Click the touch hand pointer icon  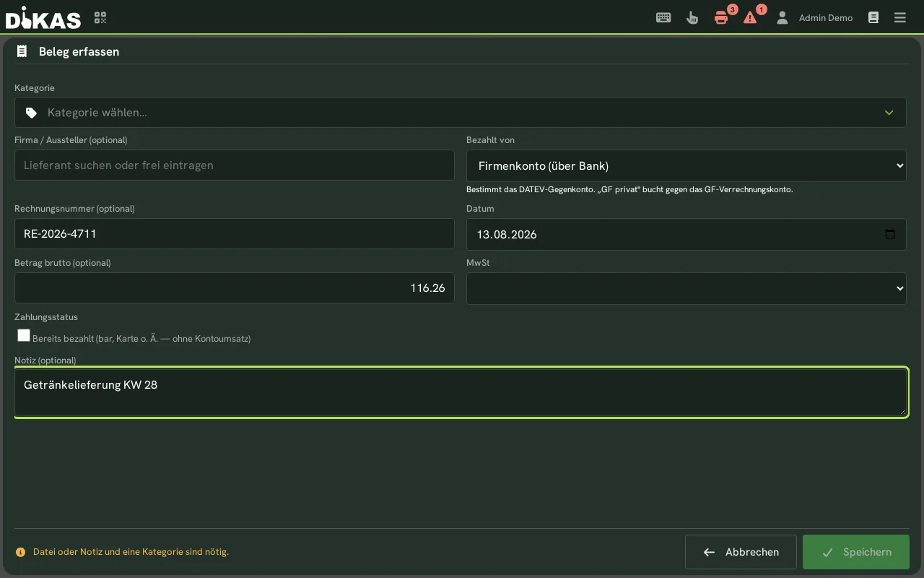[692, 17]
